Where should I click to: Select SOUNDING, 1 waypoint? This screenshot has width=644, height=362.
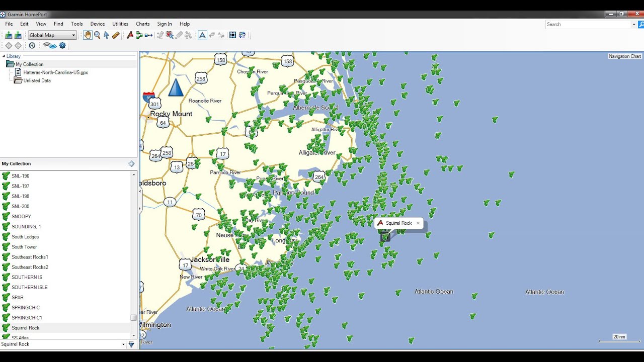tap(65, 227)
